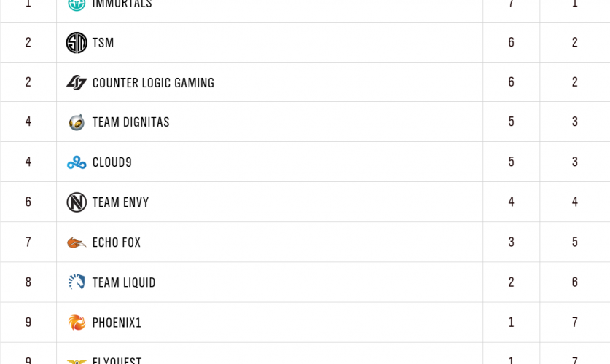Click Echo Fox's wins value 3

[512, 242]
